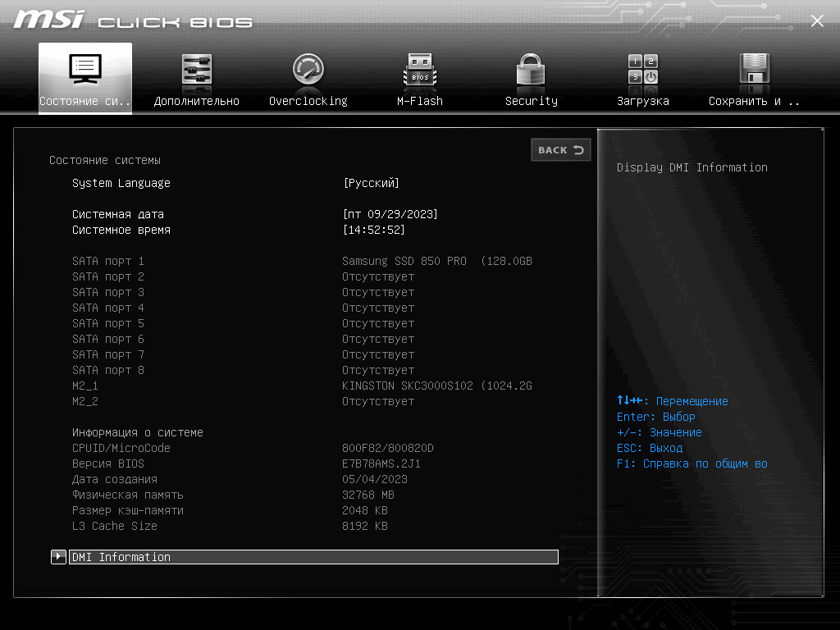This screenshot has width=840, height=630.
Task: Switch to the Overclocking tab label
Action: tap(308, 101)
